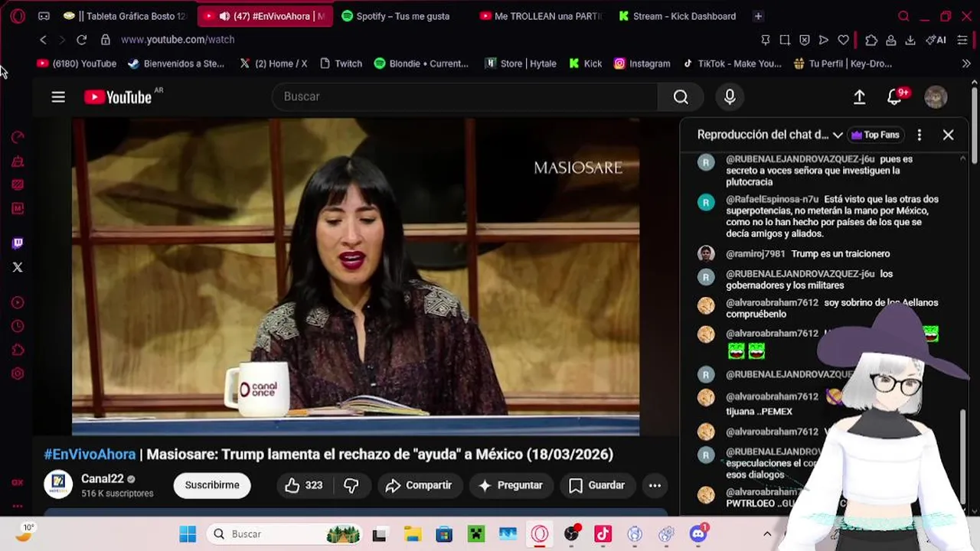Image resolution: width=980 pixels, height=551 pixels.
Task: Open the Canal22 channel avatar
Action: [x=58, y=485]
